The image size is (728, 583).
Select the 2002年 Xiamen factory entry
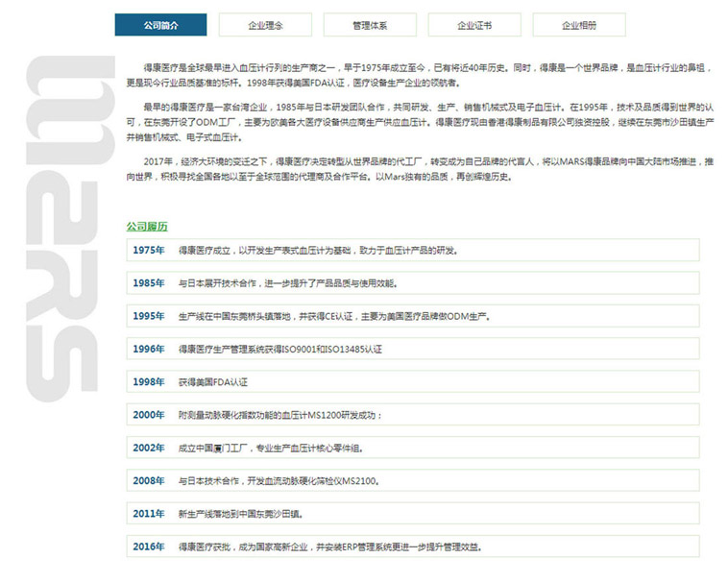[413, 448]
